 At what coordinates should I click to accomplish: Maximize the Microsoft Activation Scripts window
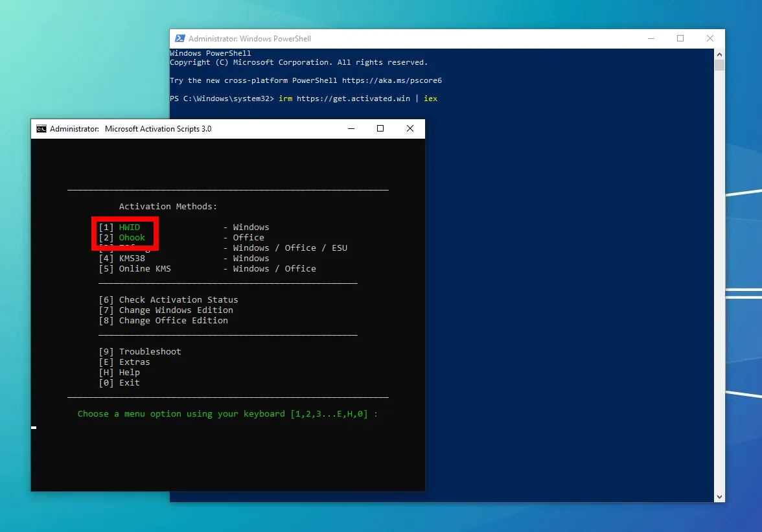pyautogui.click(x=380, y=129)
